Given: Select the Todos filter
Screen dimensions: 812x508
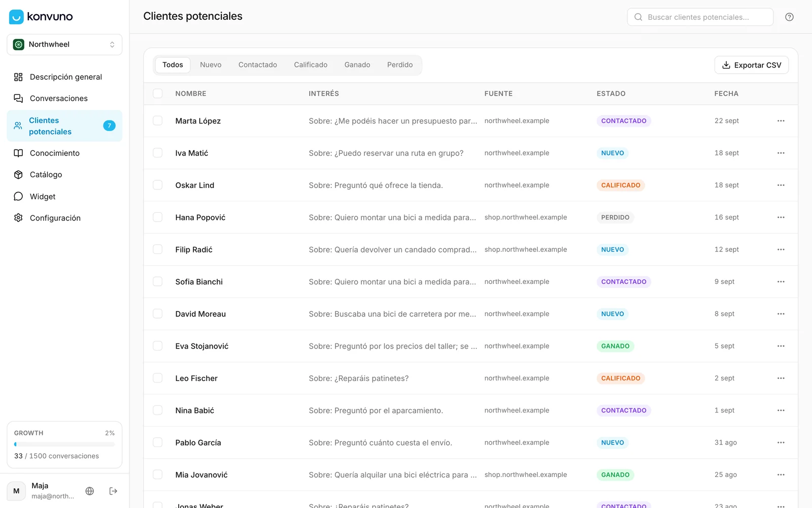Looking at the screenshot, I should click(x=173, y=65).
